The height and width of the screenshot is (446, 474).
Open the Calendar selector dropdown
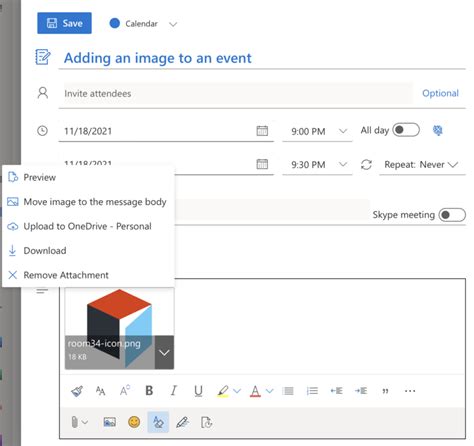point(173,24)
